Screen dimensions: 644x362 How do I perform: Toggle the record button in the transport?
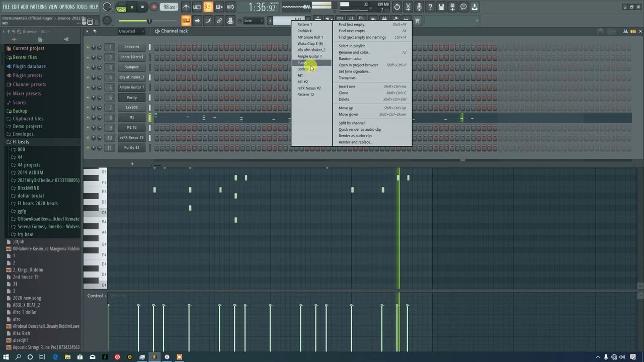tap(154, 7)
